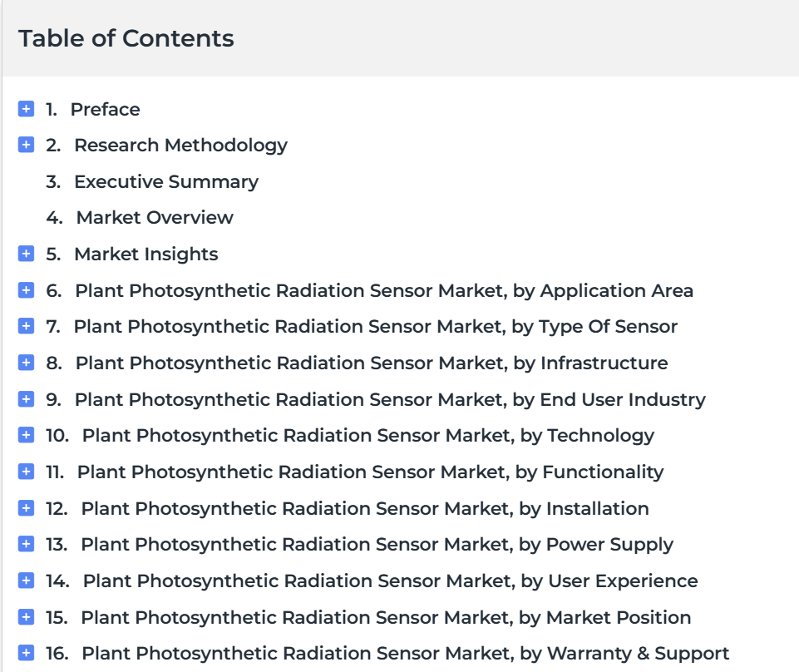Expand the Preface section

[x=26, y=109]
